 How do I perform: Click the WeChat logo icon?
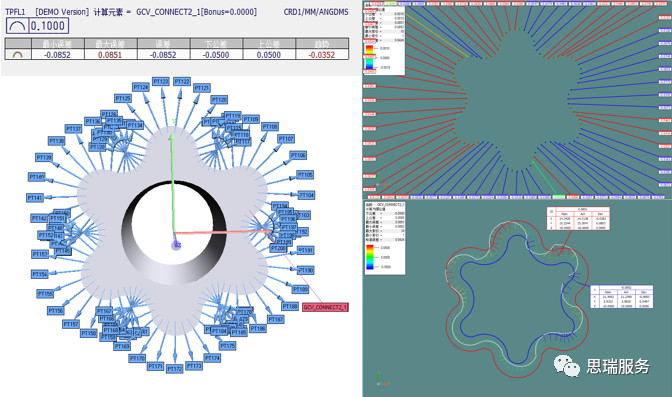(x=566, y=365)
